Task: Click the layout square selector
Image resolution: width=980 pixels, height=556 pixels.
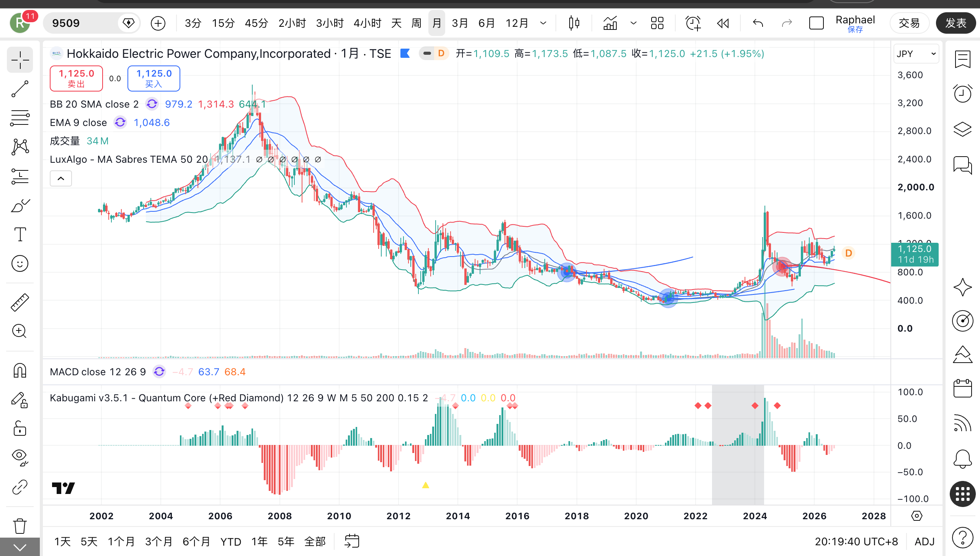Action: [x=816, y=23]
